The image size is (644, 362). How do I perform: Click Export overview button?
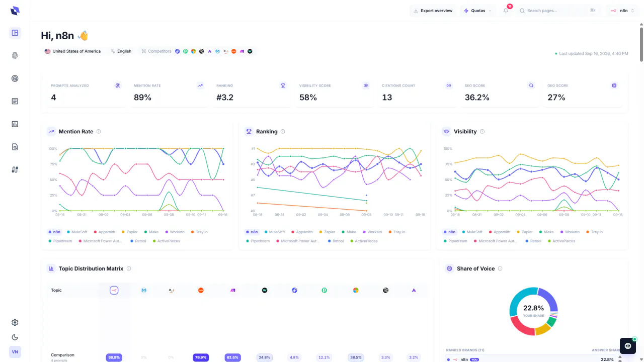tap(433, 11)
